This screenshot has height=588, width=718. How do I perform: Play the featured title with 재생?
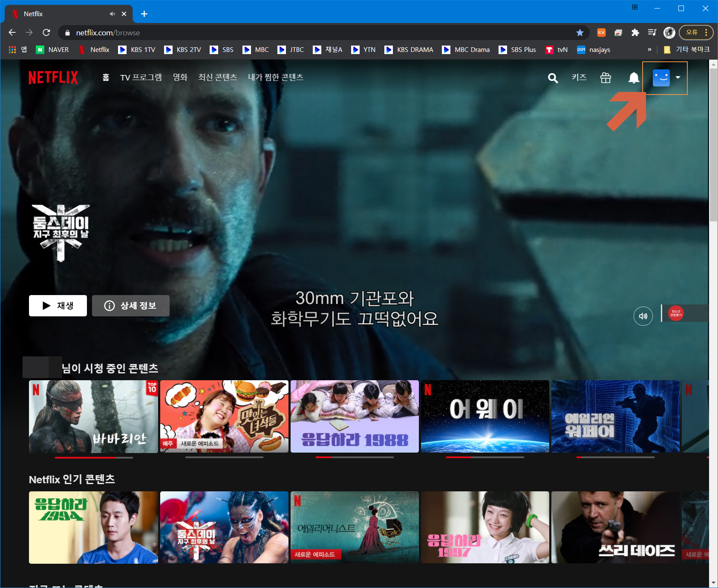coord(58,306)
